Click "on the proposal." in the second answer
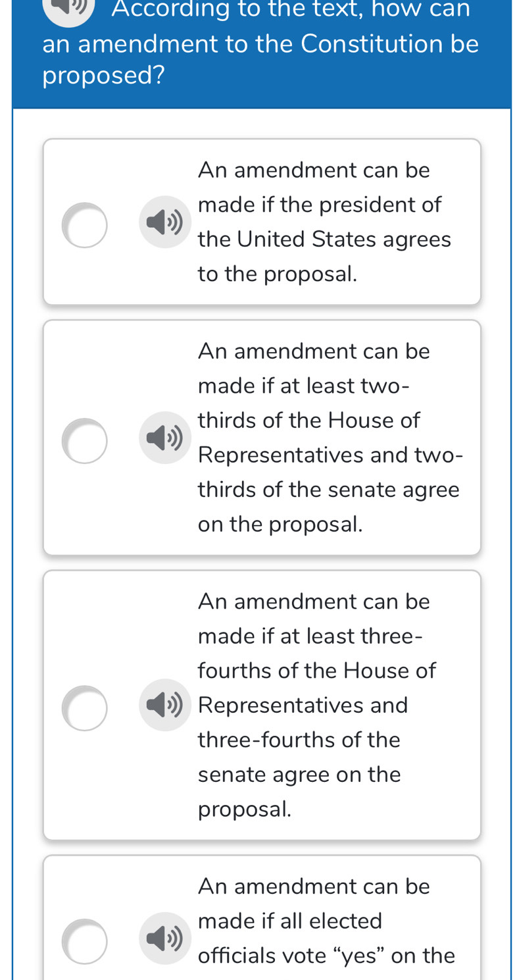Image resolution: width=515 pixels, height=980 pixels. (280, 524)
